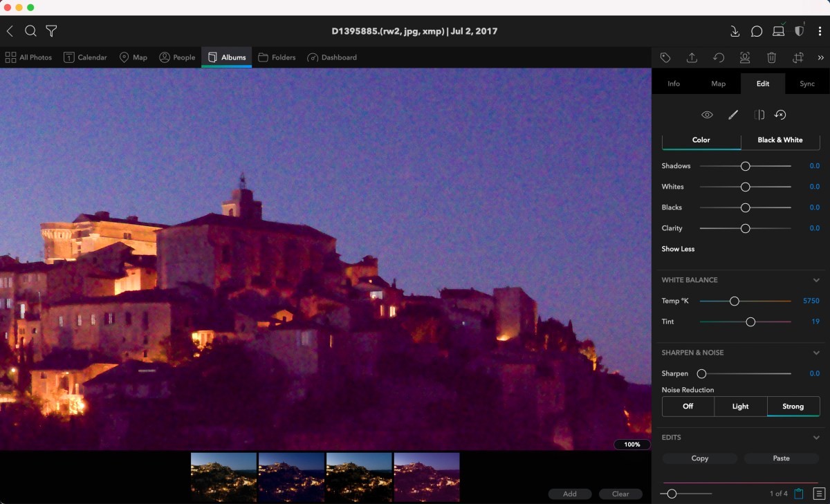Click the 100% zoom indicator
The width and height of the screenshot is (830, 504).
pos(632,445)
